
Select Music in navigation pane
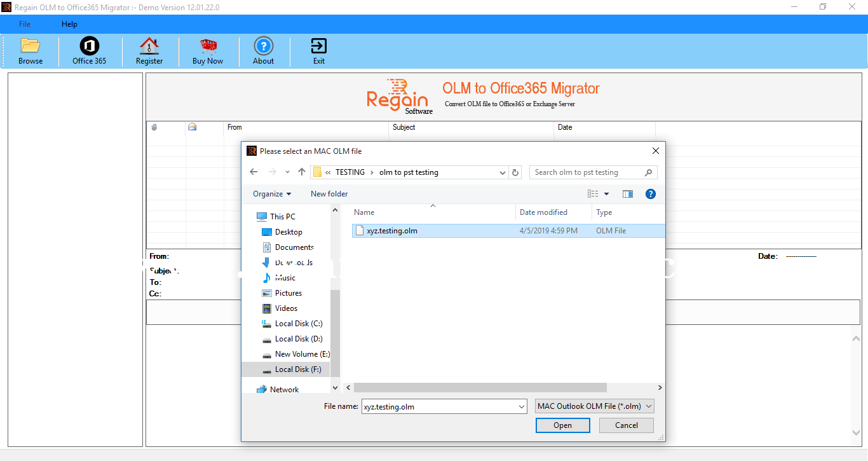(285, 278)
